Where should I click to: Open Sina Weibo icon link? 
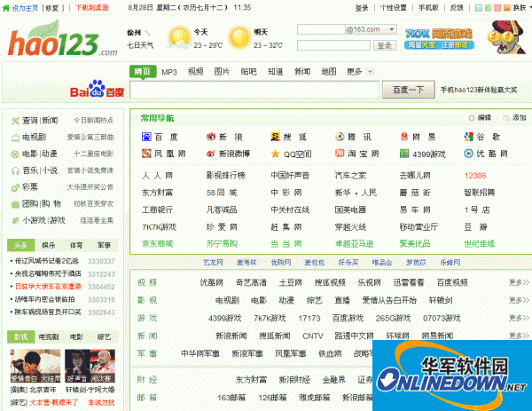pyautogui.click(x=211, y=154)
